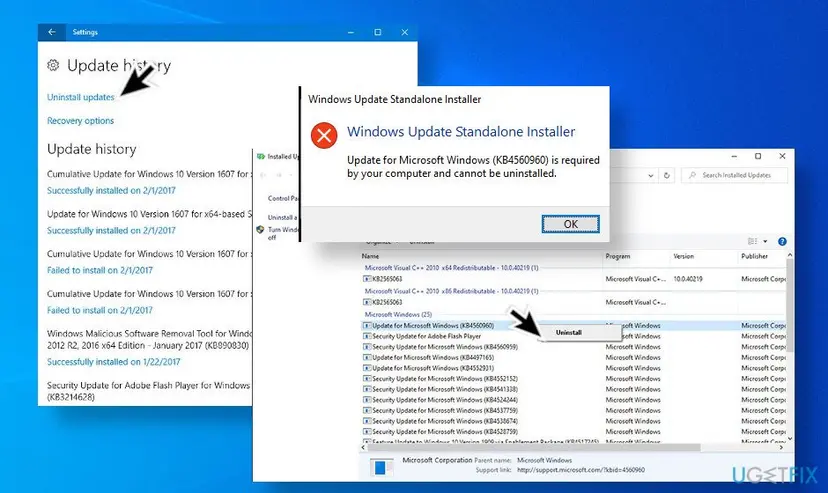Screen dimensions: 828x493
Task: Sort by the Name column header
Action: pyautogui.click(x=370, y=256)
